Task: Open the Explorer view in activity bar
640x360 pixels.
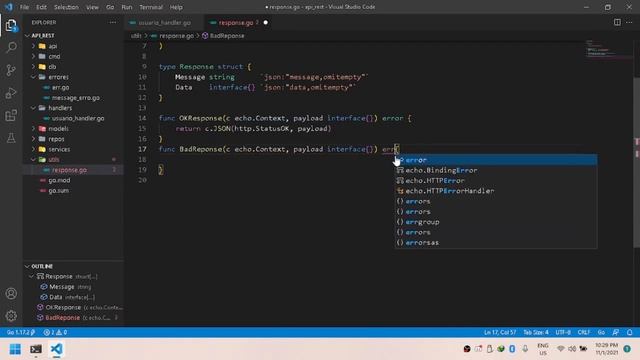Action: [11, 26]
